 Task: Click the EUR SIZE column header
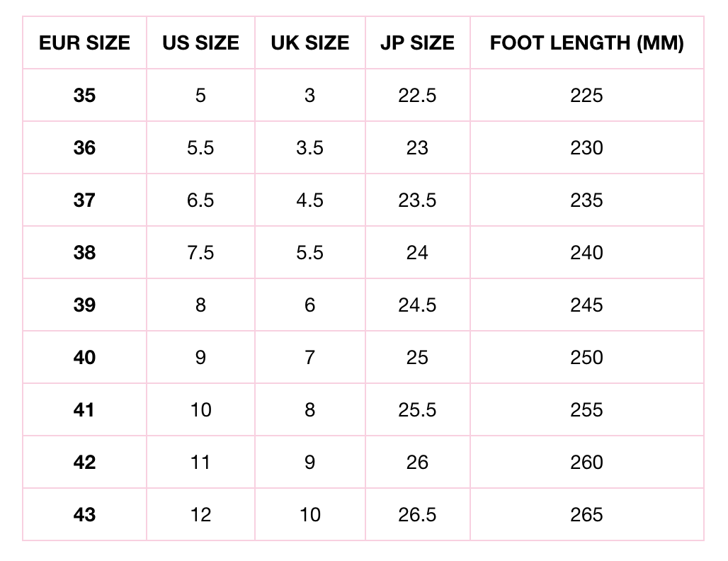pyautogui.click(x=84, y=43)
